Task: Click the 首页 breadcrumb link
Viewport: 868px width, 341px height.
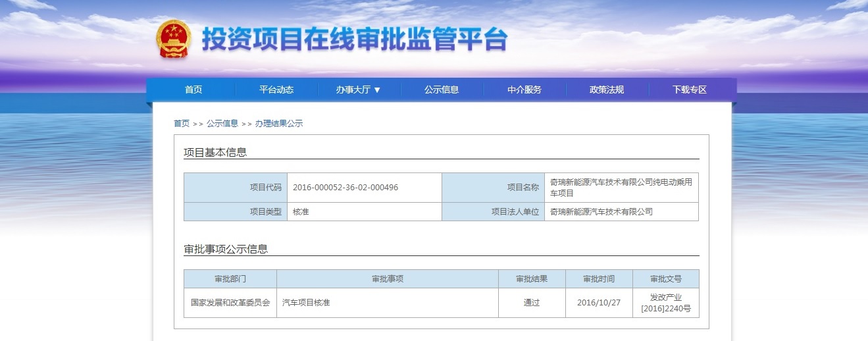Action: [182, 124]
